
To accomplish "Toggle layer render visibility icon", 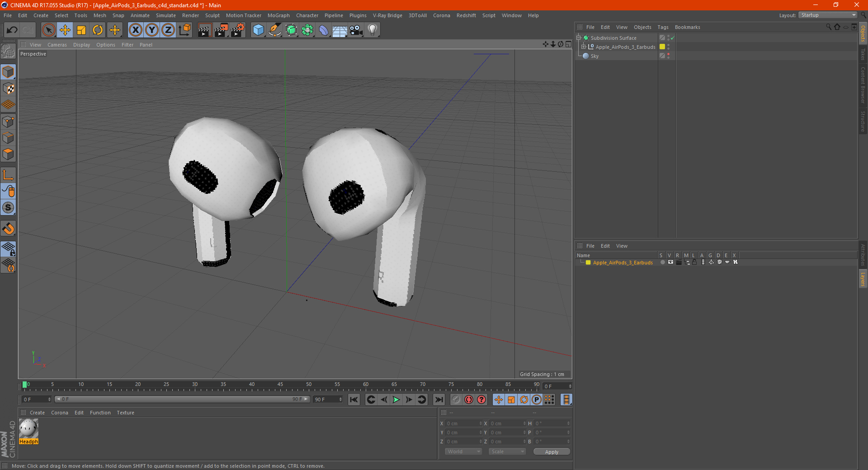I will 679,263.
